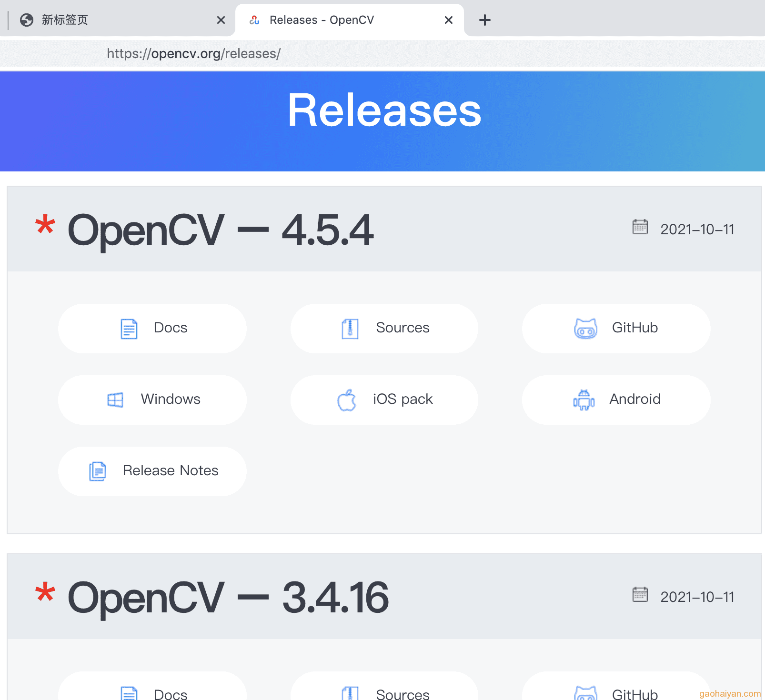
Task: Click the 2021-10-11 date of 3.4.16
Action: click(697, 597)
